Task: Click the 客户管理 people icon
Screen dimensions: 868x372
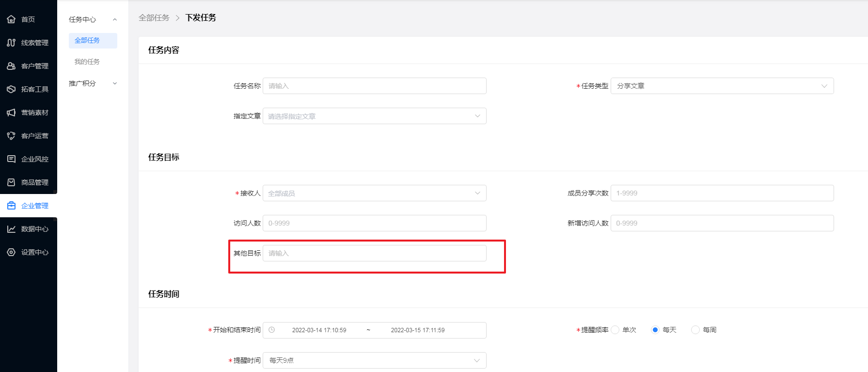Action: pos(11,66)
